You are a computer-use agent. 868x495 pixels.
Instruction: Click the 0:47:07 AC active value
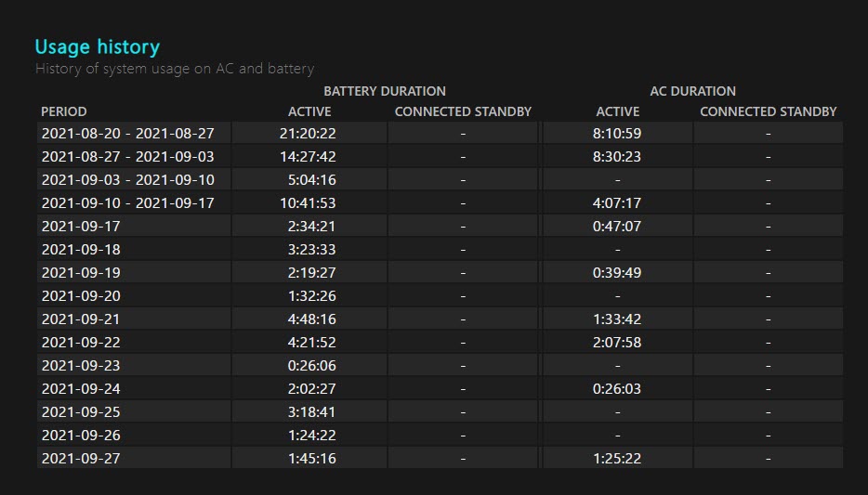tap(617, 227)
